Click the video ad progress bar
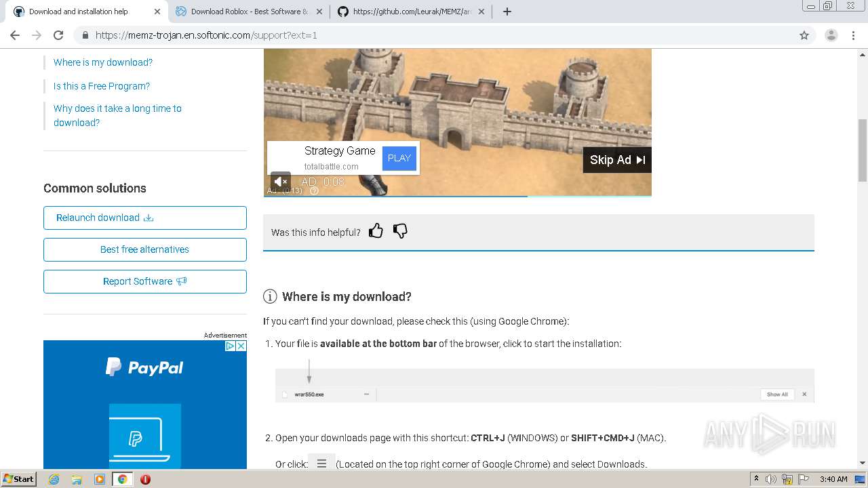Screen dimensions: 868x488 coord(458,196)
